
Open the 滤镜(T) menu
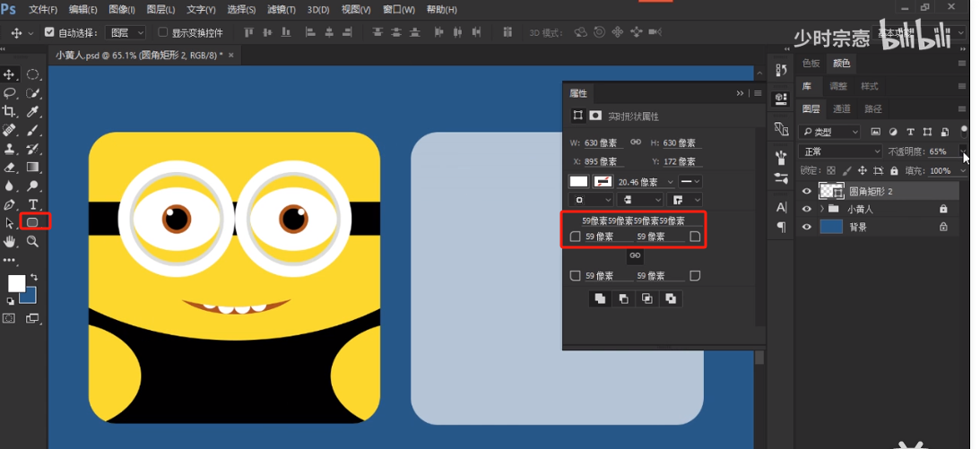281,9
